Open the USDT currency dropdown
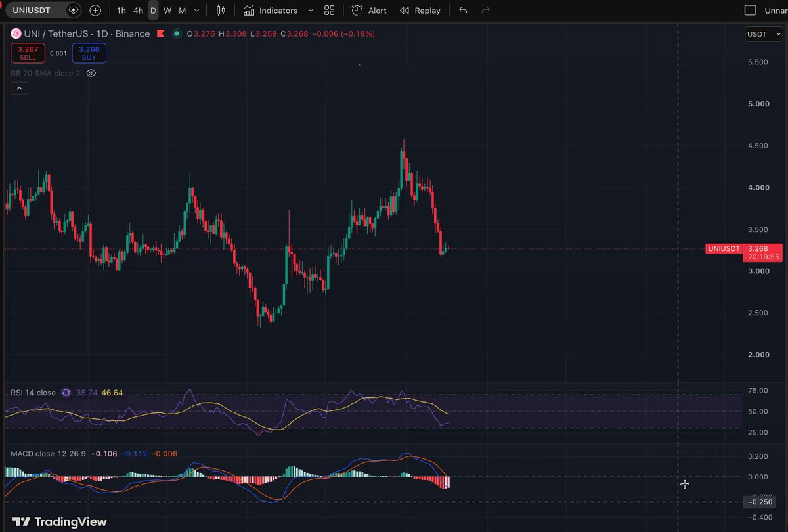Image resolution: width=788 pixels, height=532 pixels. 764,34
